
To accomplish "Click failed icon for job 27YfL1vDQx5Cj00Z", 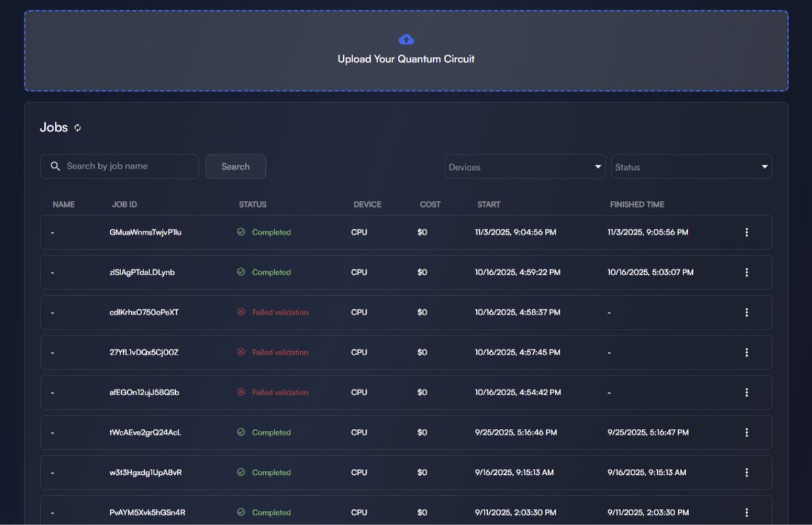I will click(x=241, y=352).
